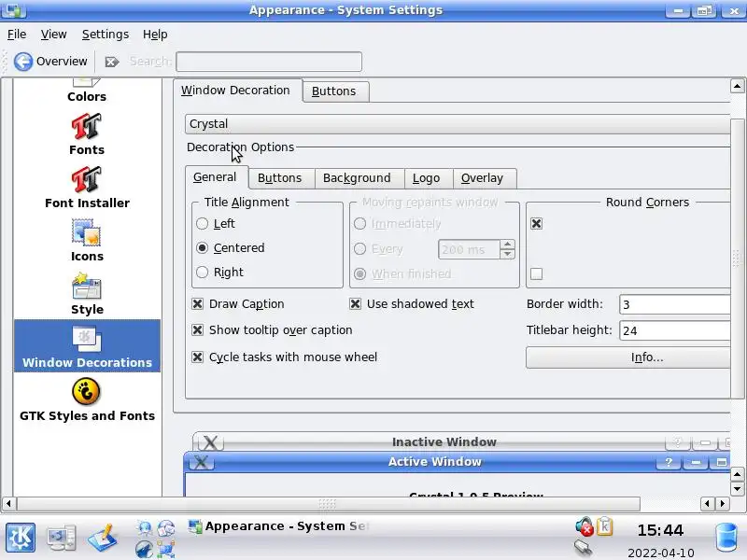Open the Crystal decoration dropdown

coord(458,124)
